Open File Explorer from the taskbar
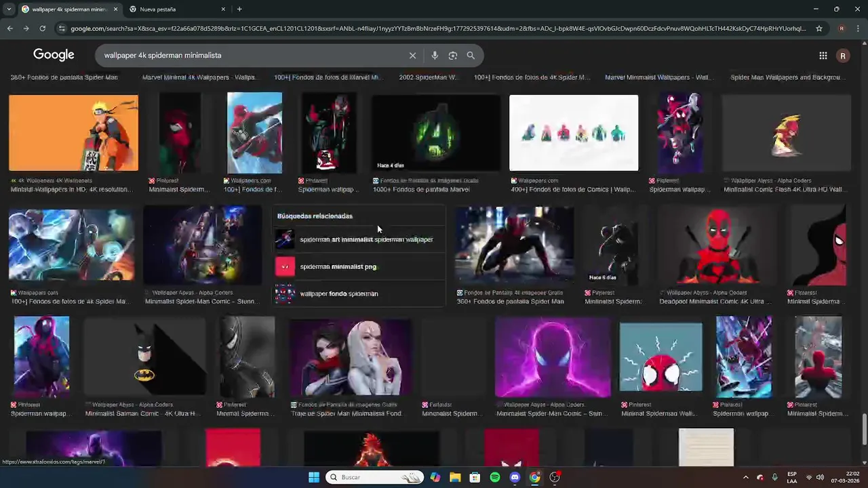868x488 pixels. tap(455, 477)
